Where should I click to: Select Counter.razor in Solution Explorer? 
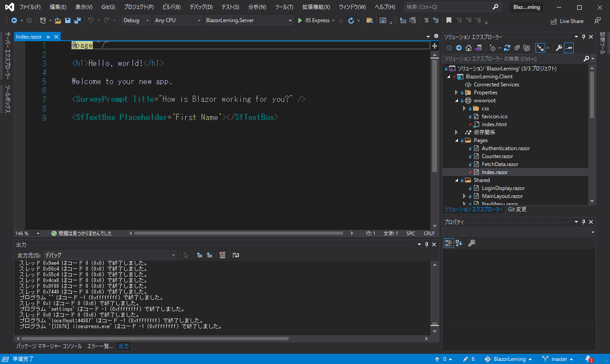point(497,156)
